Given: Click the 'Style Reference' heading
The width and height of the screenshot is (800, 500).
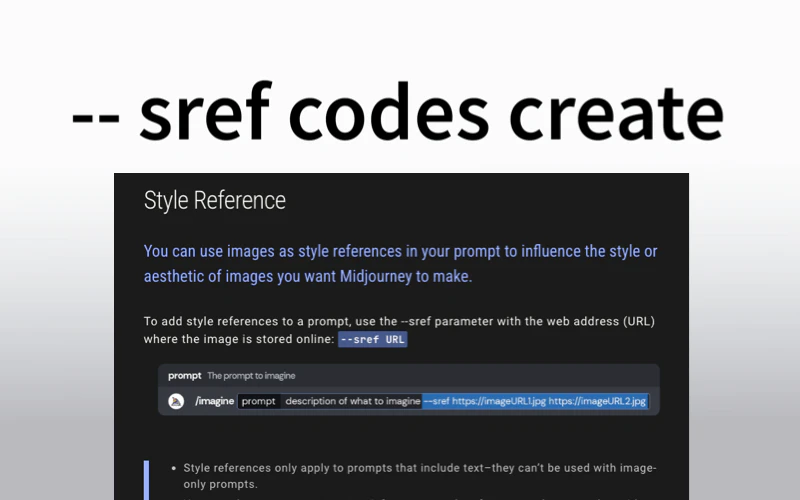Looking at the screenshot, I should point(215,200).
